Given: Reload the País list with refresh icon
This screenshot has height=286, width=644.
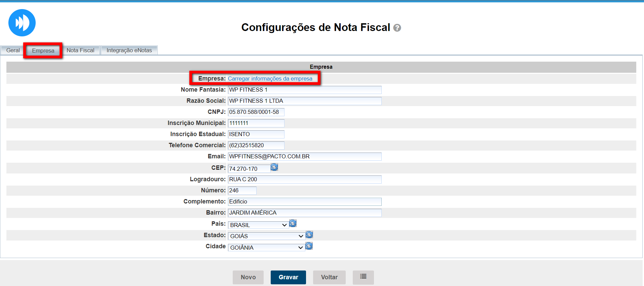Looking at the screenshot, I should [293, 223].
